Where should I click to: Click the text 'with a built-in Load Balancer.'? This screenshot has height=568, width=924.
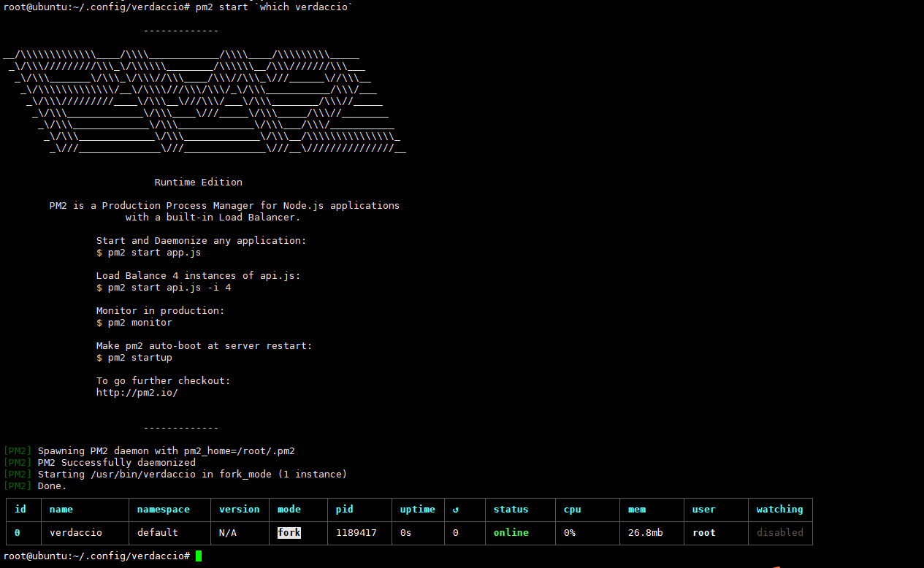[213, 218]
